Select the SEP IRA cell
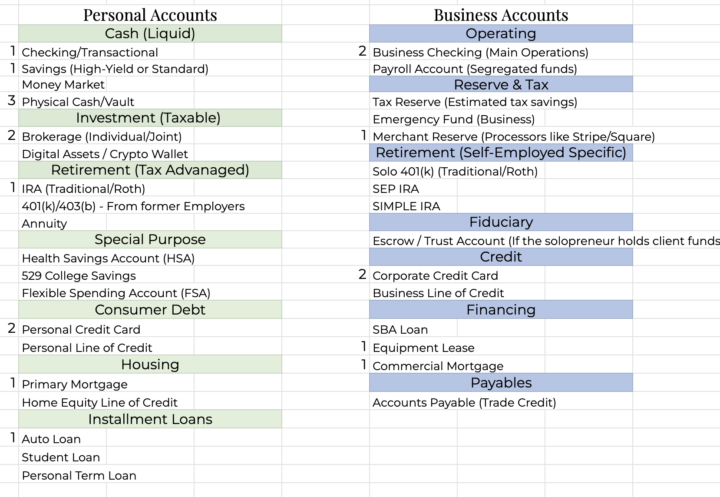Screen dimensions: 720x497 (x=396, y=188)
